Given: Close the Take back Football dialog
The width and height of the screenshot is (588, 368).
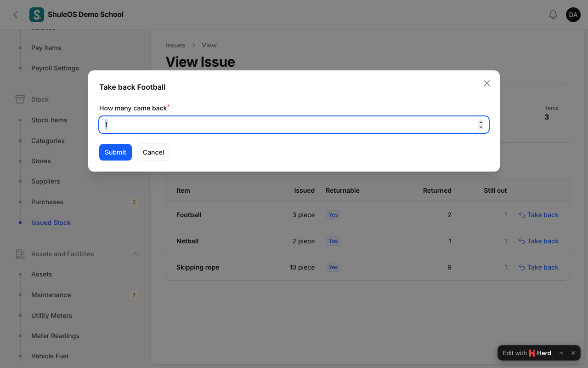Looking at the screenshot, I should [487, 83].
